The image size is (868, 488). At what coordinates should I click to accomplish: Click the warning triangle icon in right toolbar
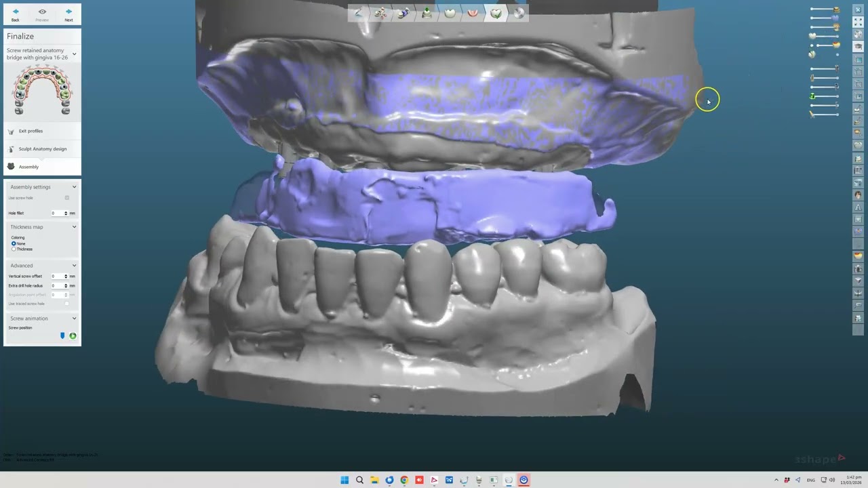(x=858, y=207)
